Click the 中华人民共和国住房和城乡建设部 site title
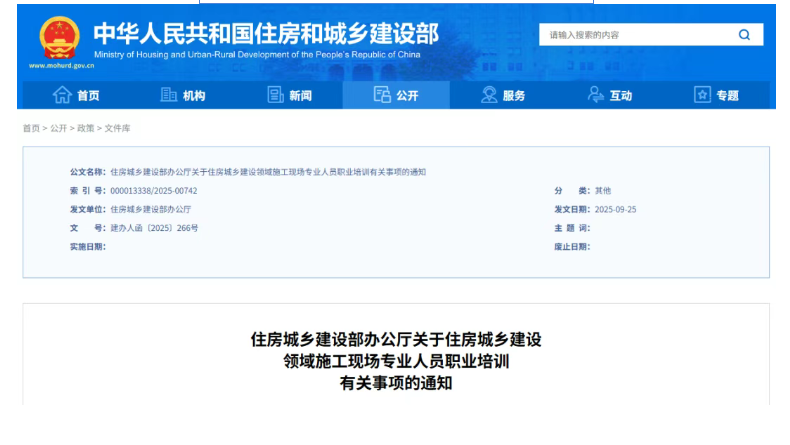Image resolution: width=790 pixels, height=445 pixels. click(x=265, y=32)
